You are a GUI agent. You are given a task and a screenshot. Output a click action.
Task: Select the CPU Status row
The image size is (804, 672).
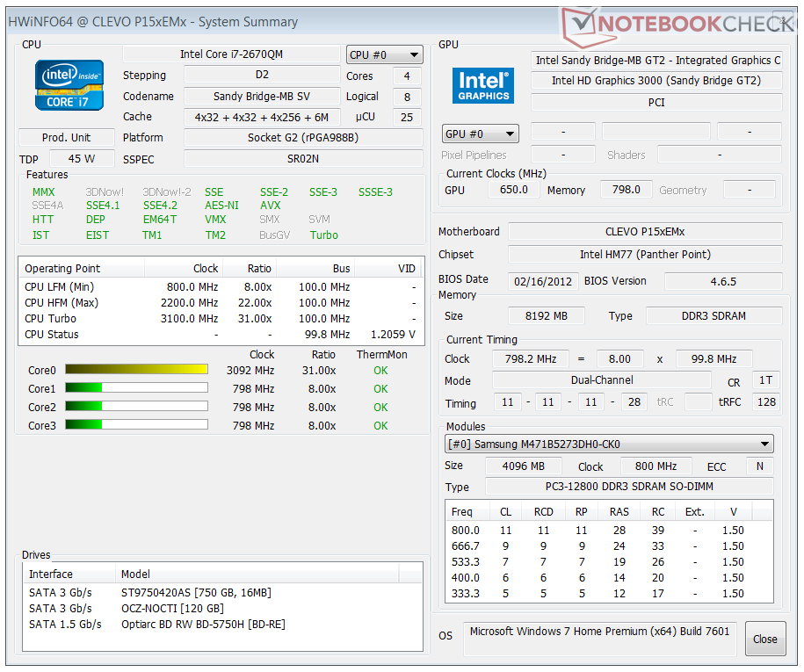tap(221, 334)
